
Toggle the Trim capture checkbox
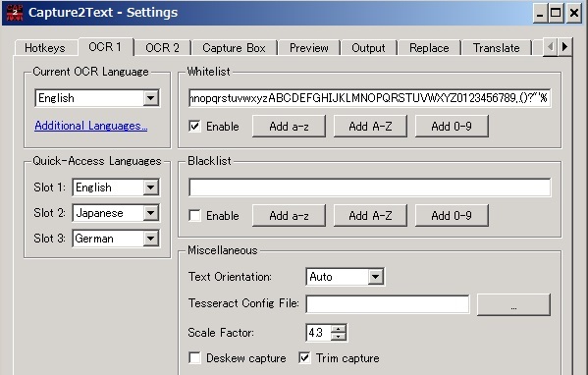click(x=304, y=358)
